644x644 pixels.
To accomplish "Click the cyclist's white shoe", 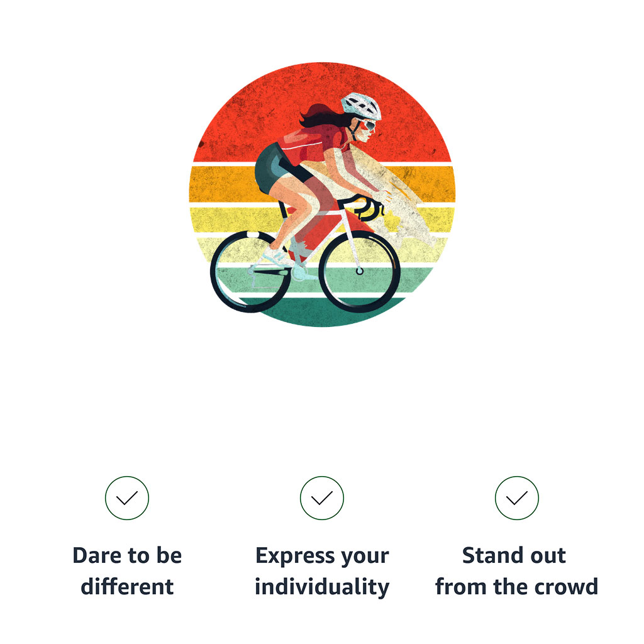I will pyautogui.click(x=277, y=257).
